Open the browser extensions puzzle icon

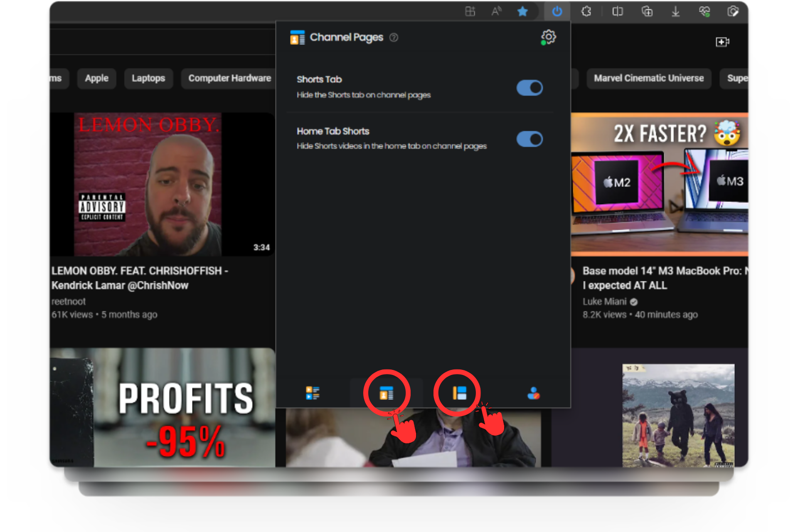pyautogui.click(x=586, y=11)
